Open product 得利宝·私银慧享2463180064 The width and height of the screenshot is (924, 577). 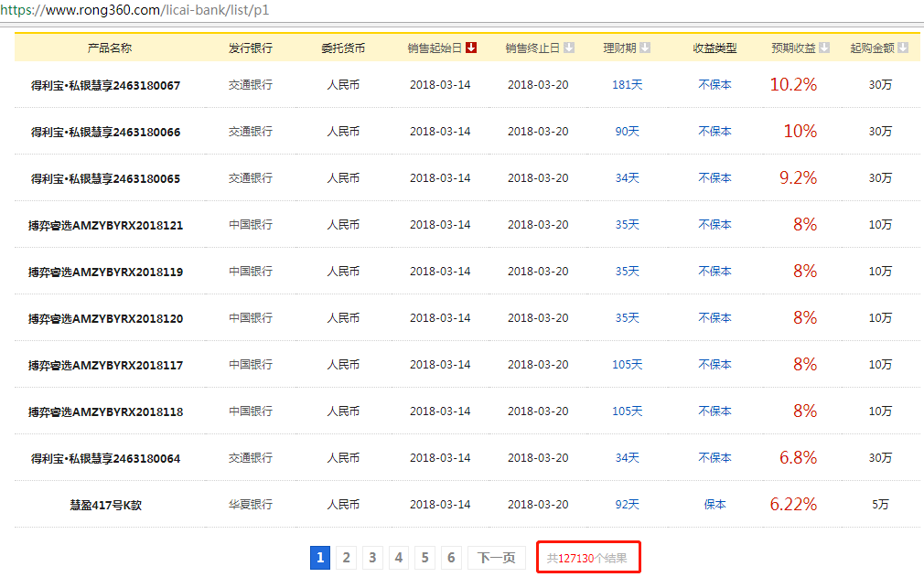tap(105, 458)
